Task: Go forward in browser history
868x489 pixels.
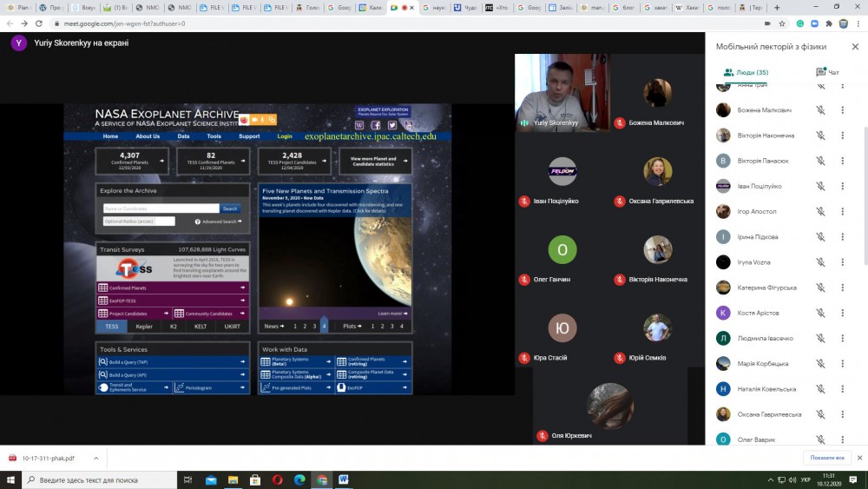Action: (23, 23)
